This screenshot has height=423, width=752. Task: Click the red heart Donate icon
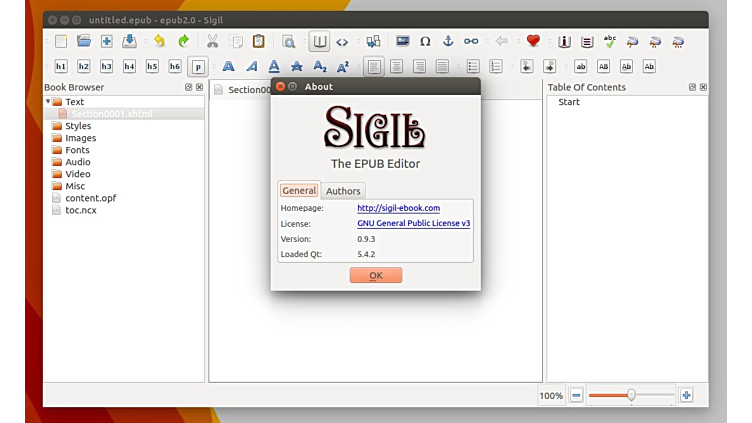click(533, 41)
